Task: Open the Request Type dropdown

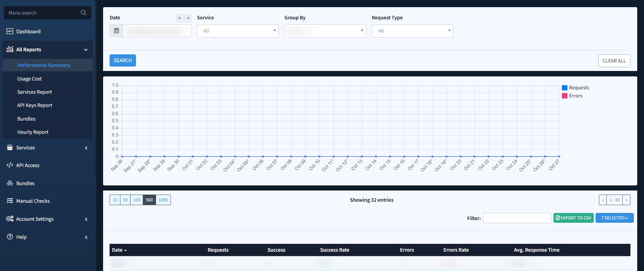Action: [412, 31]
